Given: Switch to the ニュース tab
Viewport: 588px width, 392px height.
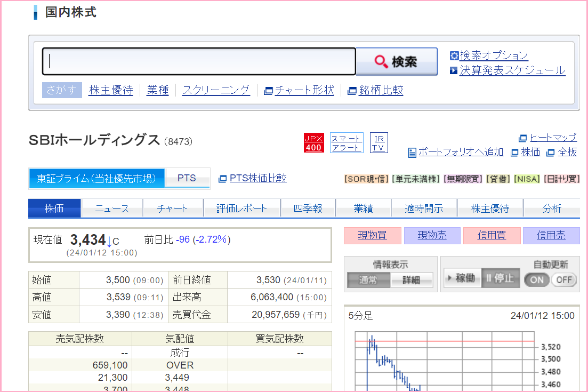Looking at the screenshot, I should click(112, 208).
